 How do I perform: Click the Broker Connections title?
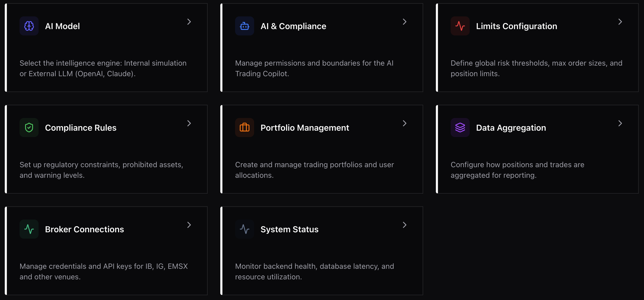coord(85,229)
